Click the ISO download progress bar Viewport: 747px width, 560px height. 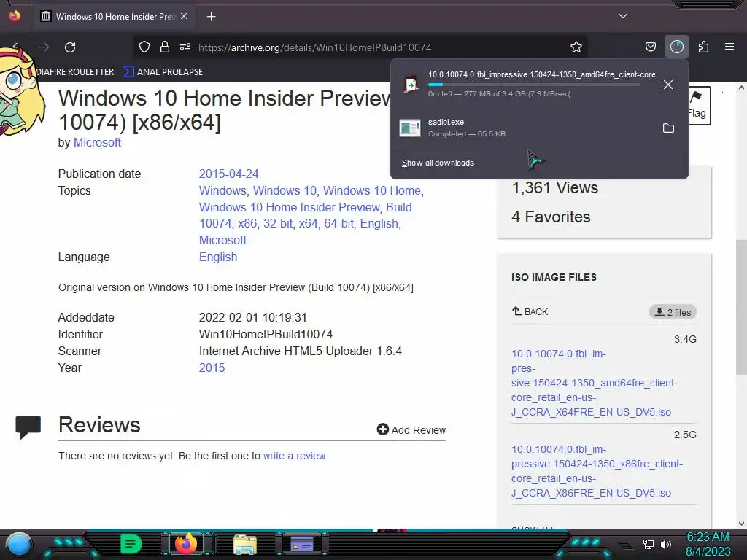coord(534,85)
